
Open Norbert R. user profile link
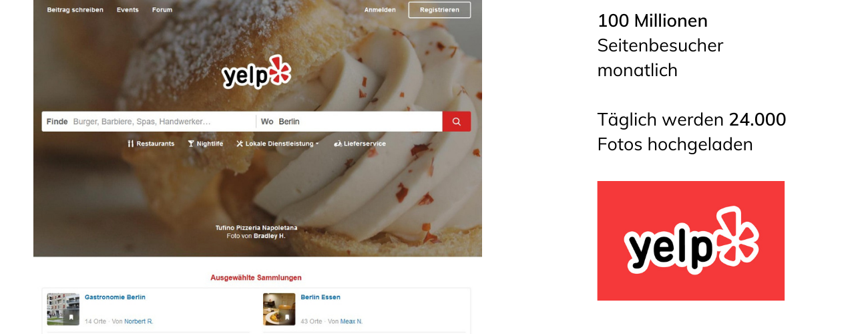pos(138,321)
